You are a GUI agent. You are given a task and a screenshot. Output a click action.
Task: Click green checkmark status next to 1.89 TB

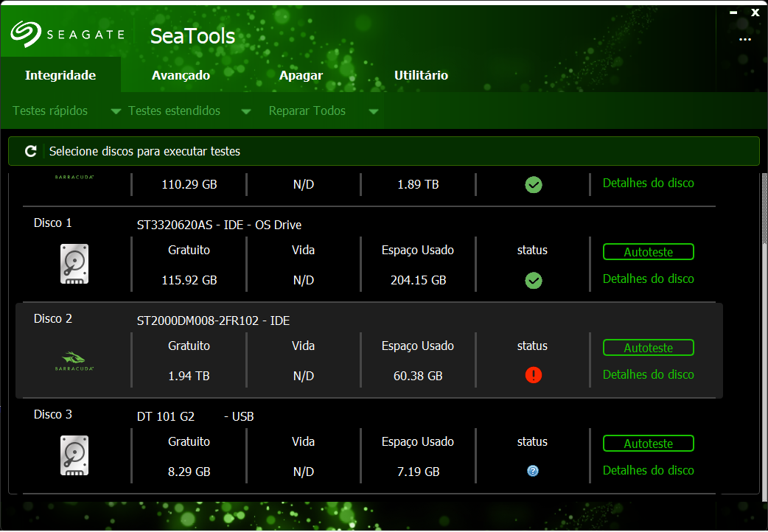[534, 185]
